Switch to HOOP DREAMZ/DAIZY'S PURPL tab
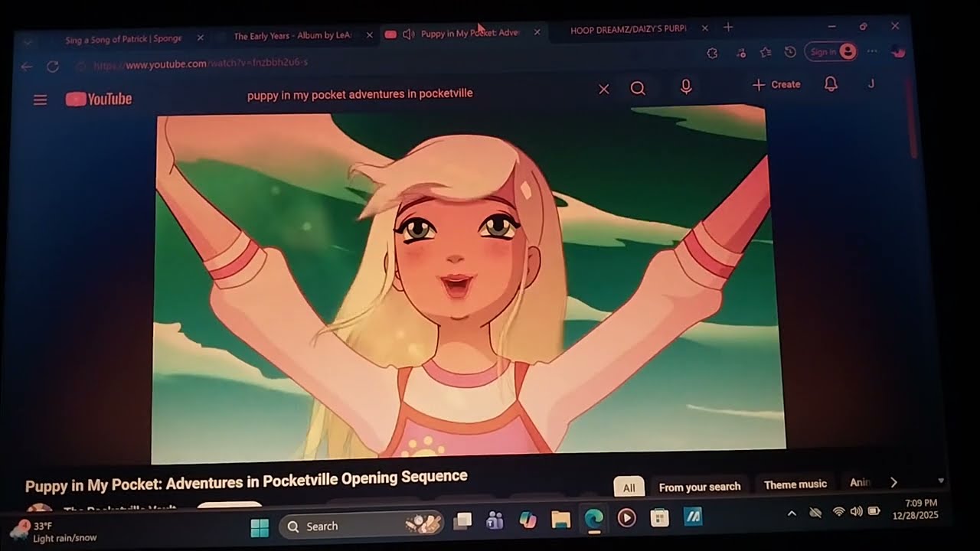 coord(628,29)
